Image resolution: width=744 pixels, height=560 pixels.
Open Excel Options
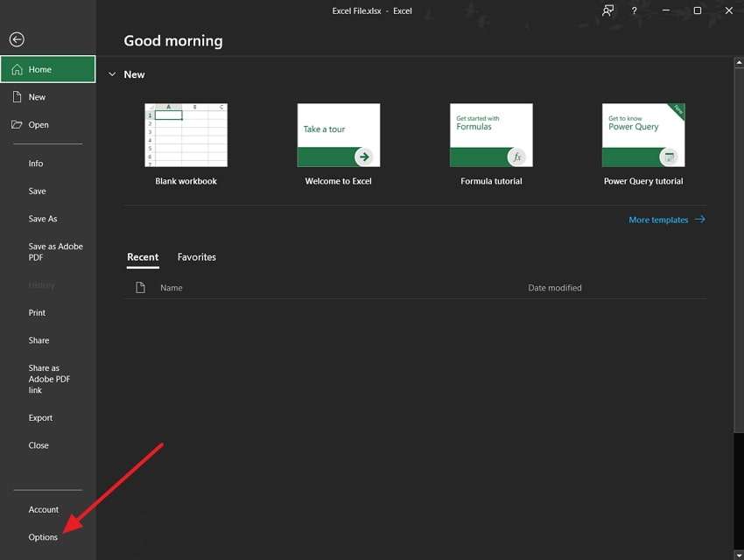43,537
